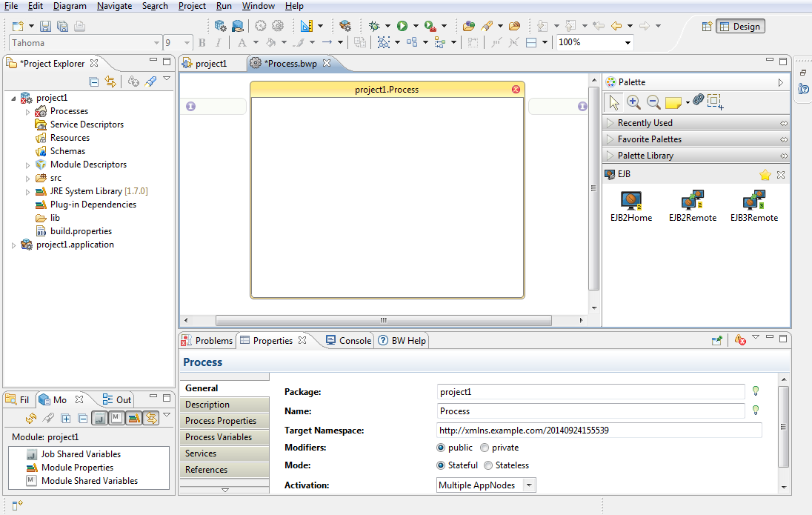This screenshot has height=515, width=812.
Task: Click the zoom in tool in Palette
Action: (x=633, y=102)
